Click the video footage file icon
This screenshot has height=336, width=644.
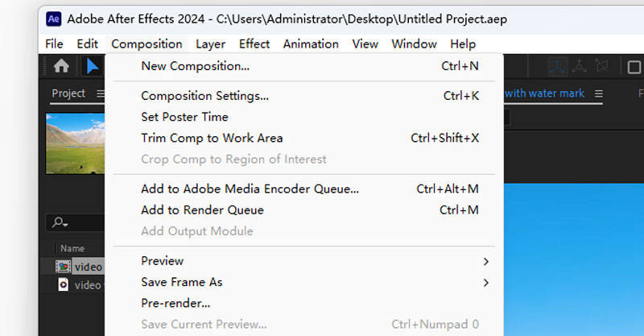click(x=63, y=284)
